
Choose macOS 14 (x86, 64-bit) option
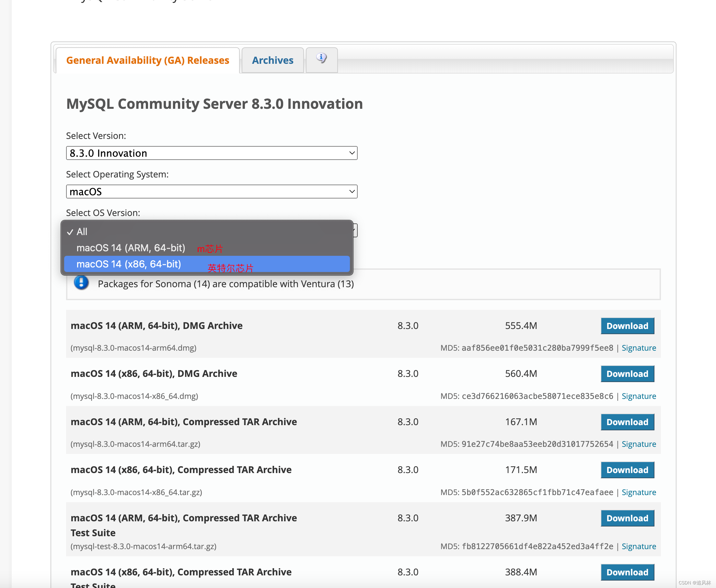[x=207, y=264]
